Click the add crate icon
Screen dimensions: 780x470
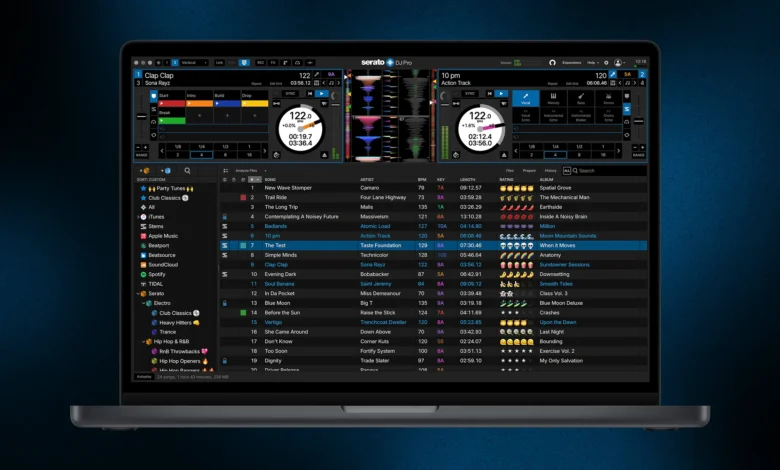[146, 171]
